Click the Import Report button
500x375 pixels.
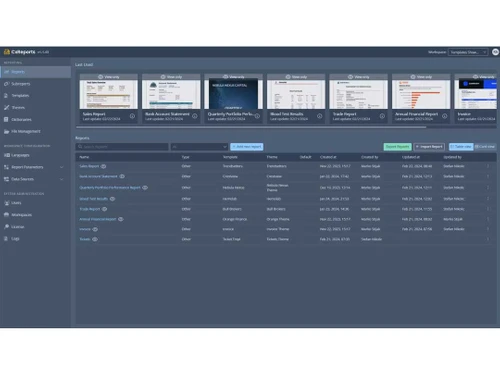coord(429,147)
